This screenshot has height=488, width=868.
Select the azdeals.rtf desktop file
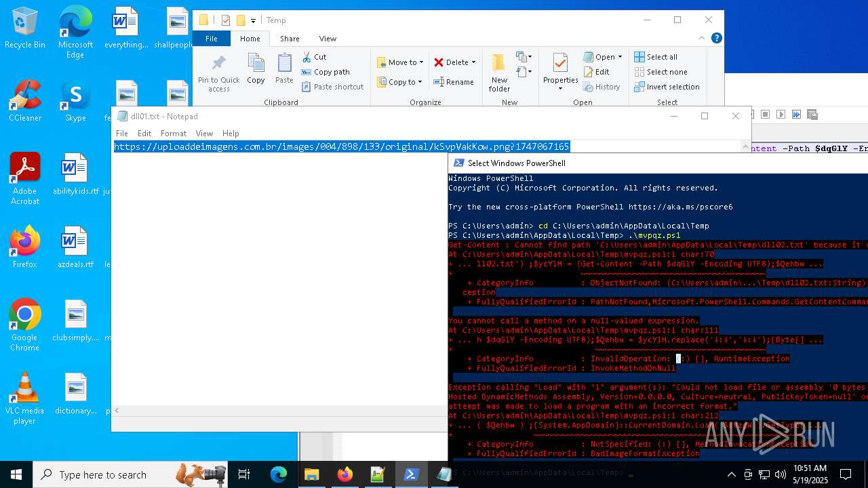coord(75,247)
